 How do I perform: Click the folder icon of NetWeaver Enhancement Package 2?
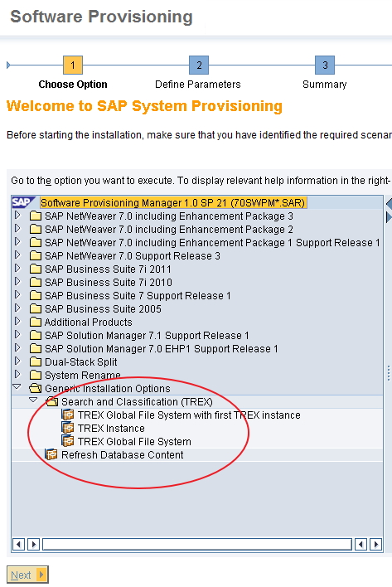[36, 229]
